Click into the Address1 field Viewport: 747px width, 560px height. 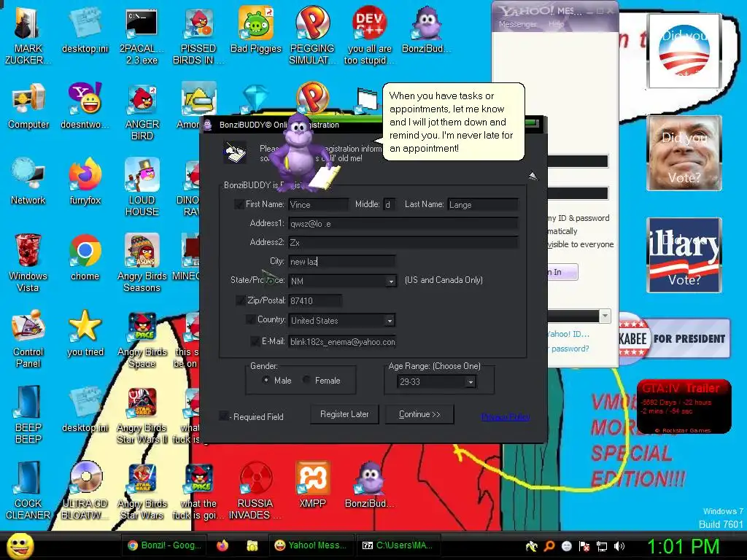[403, 224]
